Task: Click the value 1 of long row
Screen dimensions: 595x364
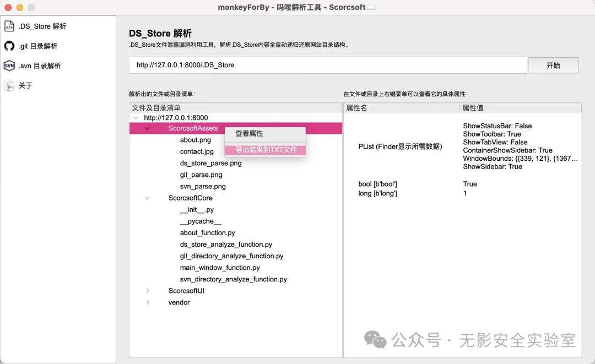Action: tap(465, 193)
